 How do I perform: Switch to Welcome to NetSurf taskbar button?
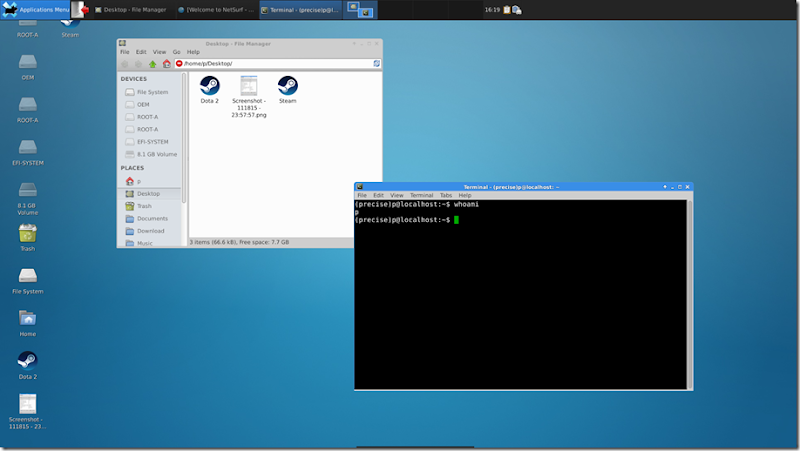click(x=216, y=10)
